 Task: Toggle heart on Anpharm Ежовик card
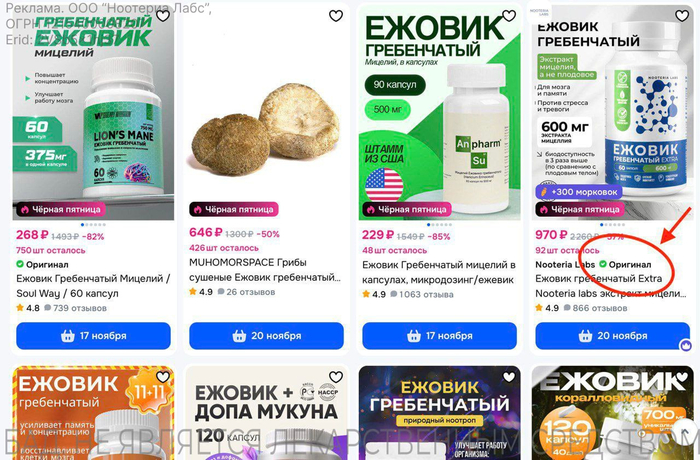(509, 16)
